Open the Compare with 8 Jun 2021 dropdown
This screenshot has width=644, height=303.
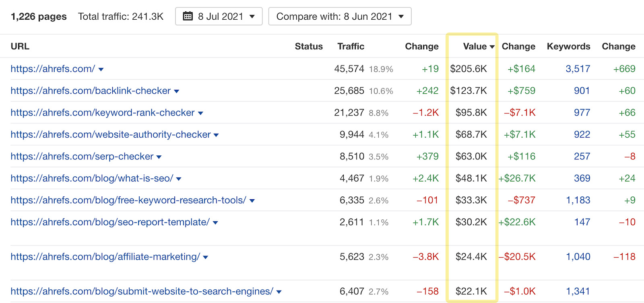coord(340,16)
